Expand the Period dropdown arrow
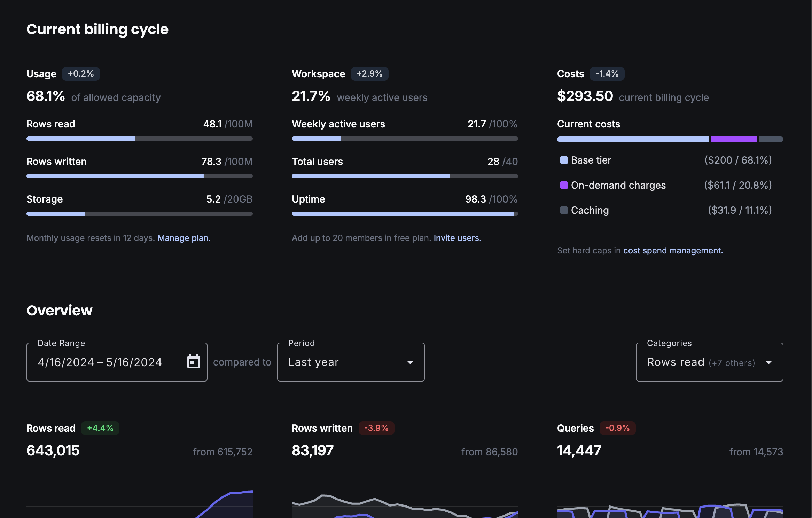Viewport: 812px width, 518px height. (x=410, y=362)
